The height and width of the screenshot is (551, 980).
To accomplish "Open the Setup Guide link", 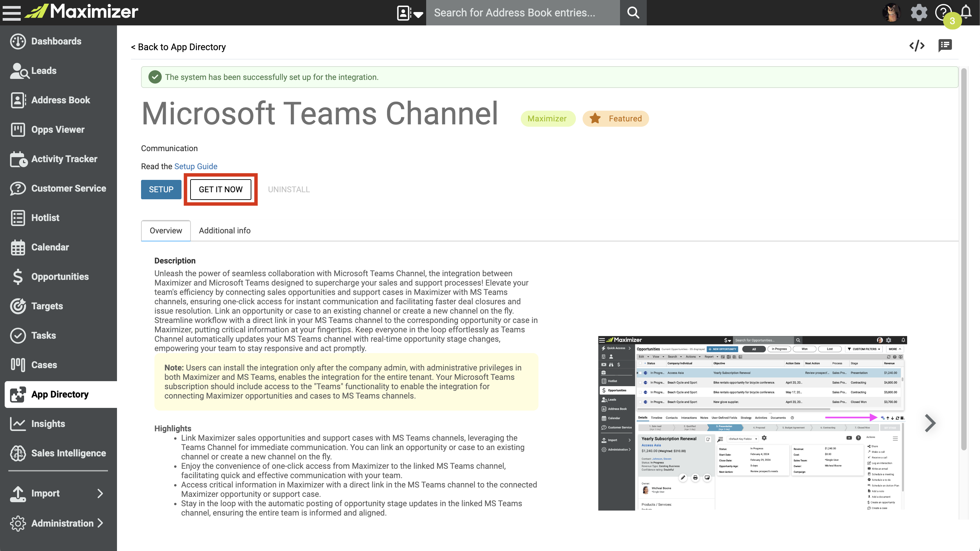I will click(x=196, y=166).
